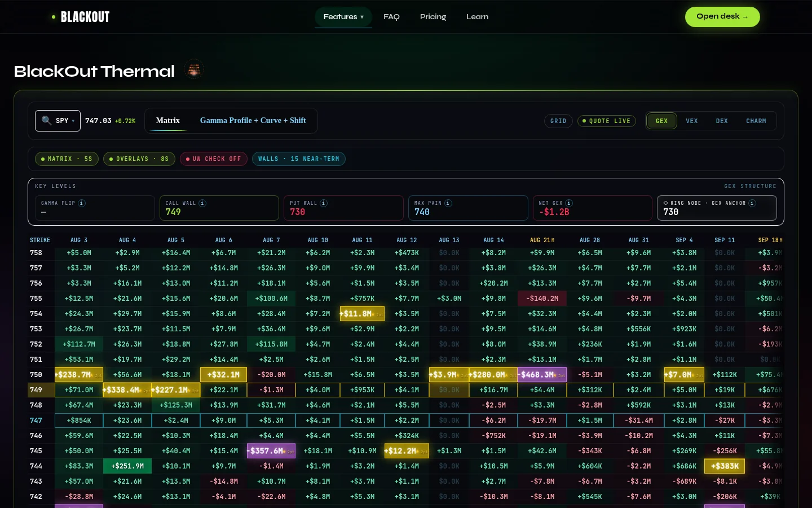The height and width of the screenshot is (508, 812).
Task: Click the magnifier icon in the ticker box
Action: tap(46, 120)
